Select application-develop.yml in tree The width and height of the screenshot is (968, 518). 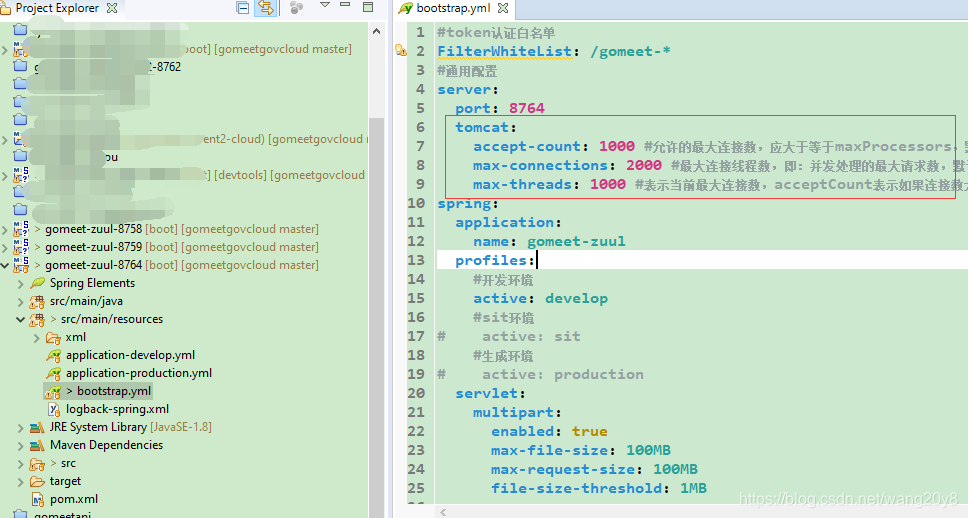point(130,355)
